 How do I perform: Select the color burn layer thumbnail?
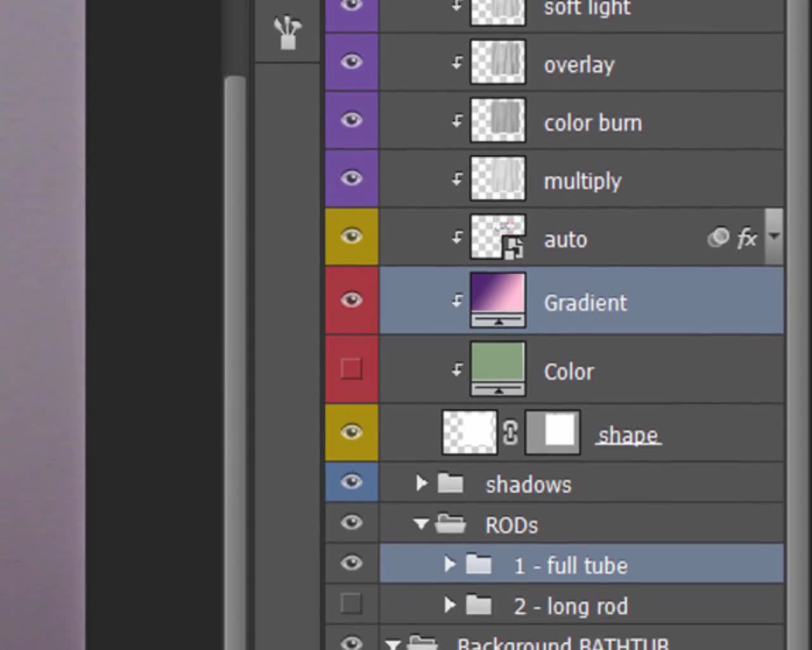(498, 120)
